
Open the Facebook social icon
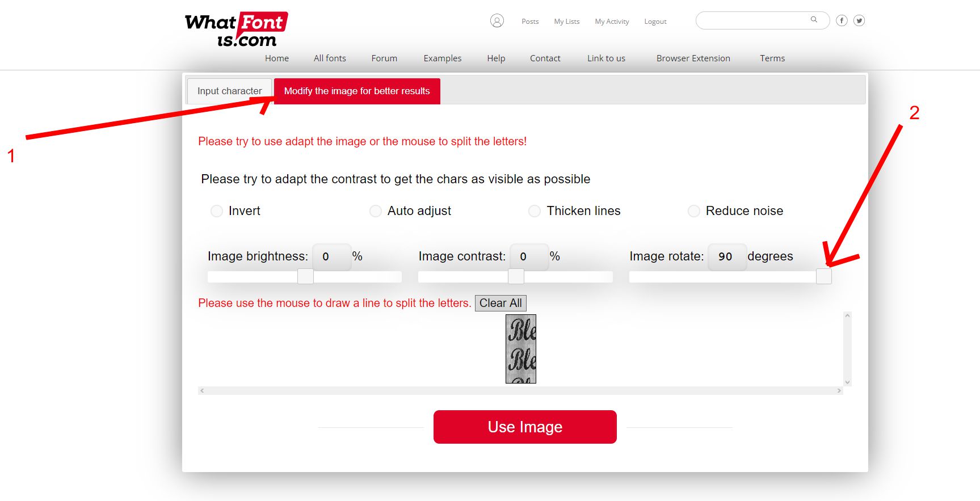[x=842, y=21]
